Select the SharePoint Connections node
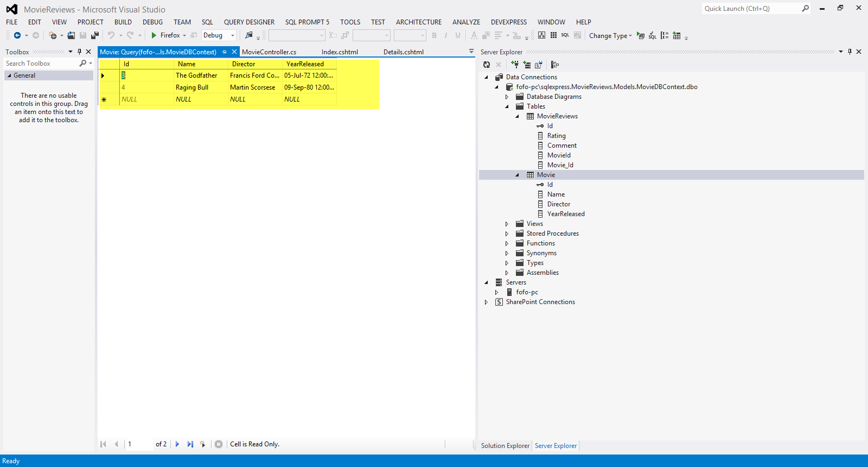The image size is (868, 467). [x=540, y=302]
